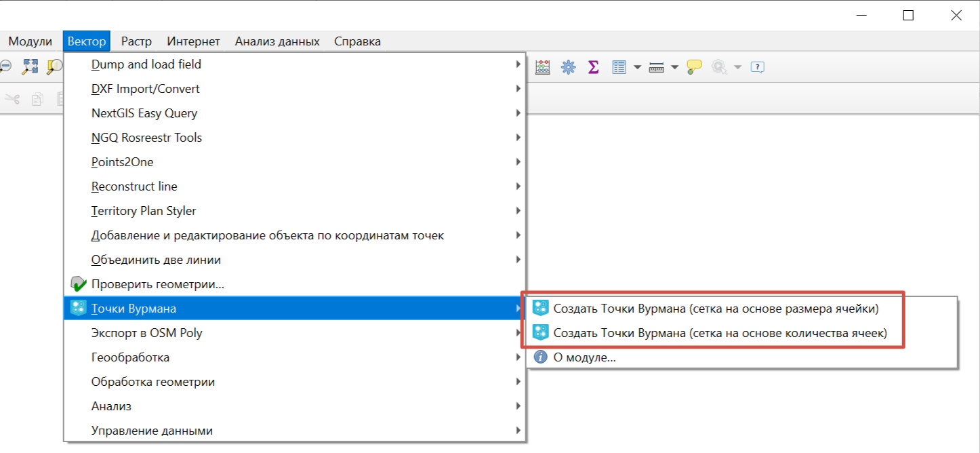This screenshot has width=980, height=453.
Task: Open the О модуле… entry
Action: [741, 357]
